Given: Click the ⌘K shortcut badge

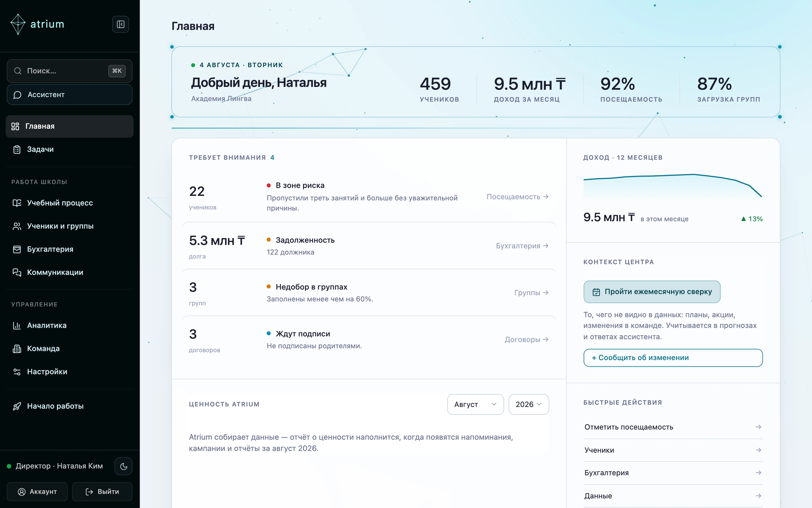Looking at the screenshot, I should (117, 71).
